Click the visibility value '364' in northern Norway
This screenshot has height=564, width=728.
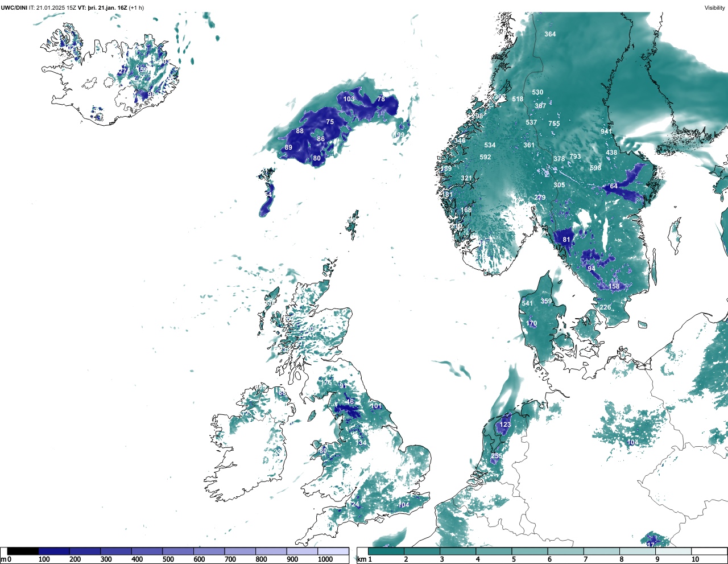coord(550,34)
